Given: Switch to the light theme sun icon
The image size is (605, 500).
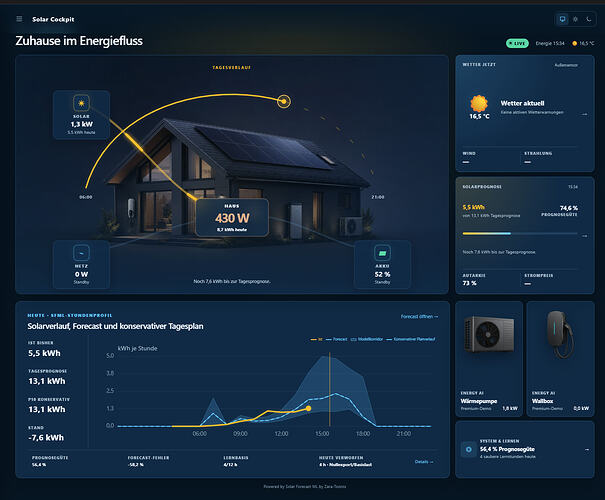Looking at the screenshot, I should coord(575,19).
